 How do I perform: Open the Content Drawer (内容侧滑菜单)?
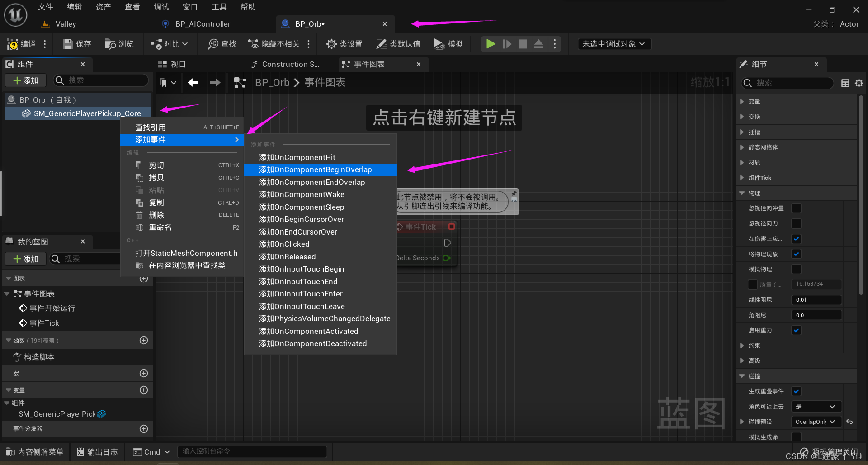pos(35,452)
